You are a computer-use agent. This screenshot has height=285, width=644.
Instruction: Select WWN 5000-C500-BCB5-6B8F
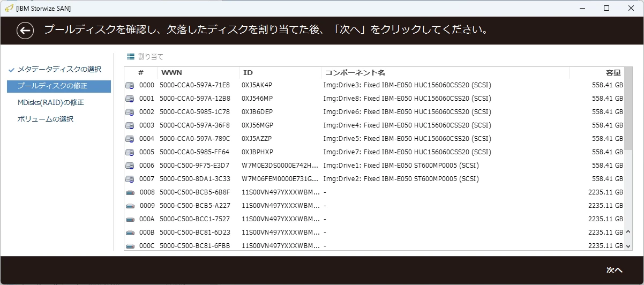coord(194,192)
